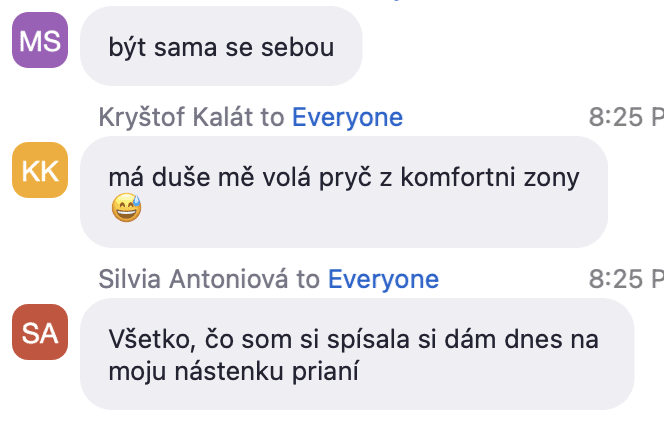Click the word 'Všetko,' in Silvia's message

click(152, 340)
